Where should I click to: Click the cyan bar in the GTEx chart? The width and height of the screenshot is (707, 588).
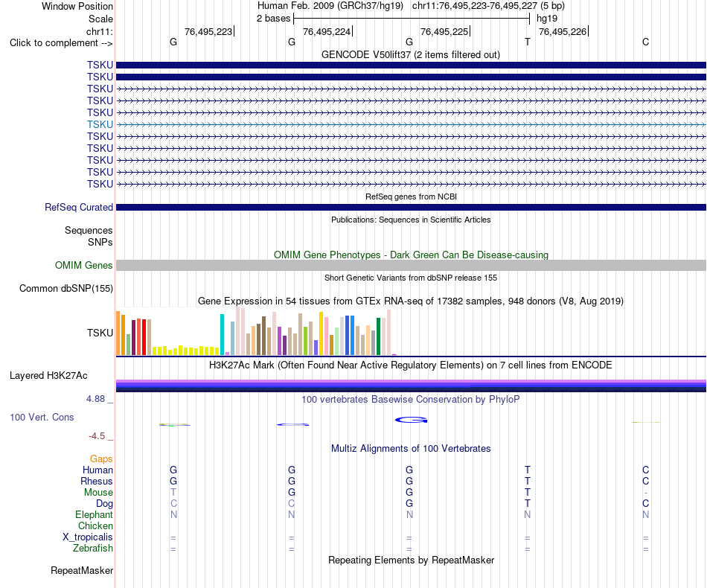[222, 335]
